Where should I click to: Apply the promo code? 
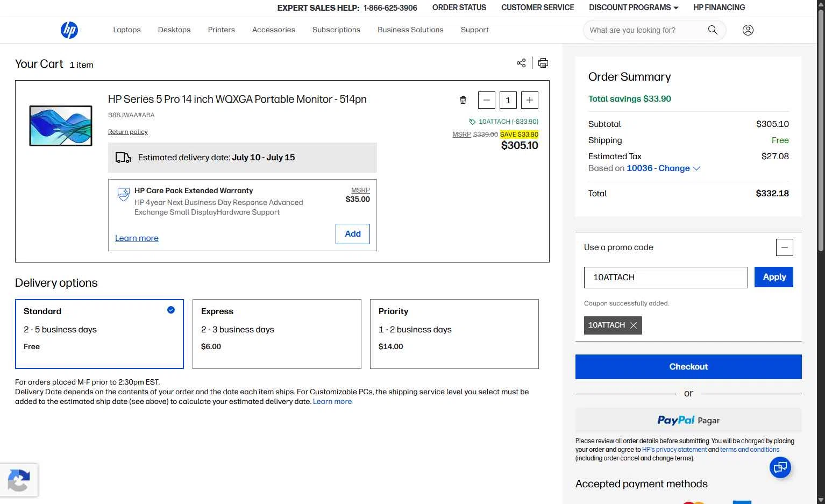[774, 277]
